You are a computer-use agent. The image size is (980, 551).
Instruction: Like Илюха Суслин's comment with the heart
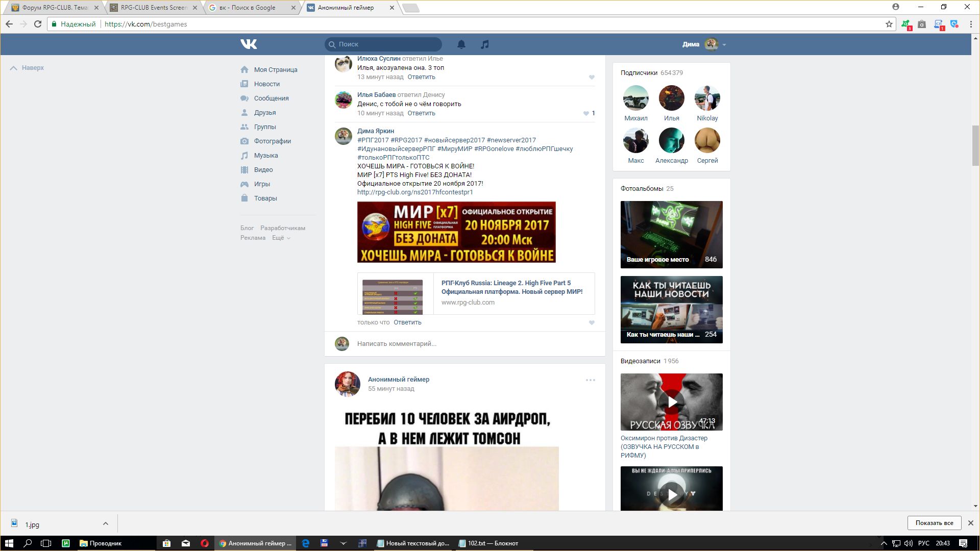592,77
